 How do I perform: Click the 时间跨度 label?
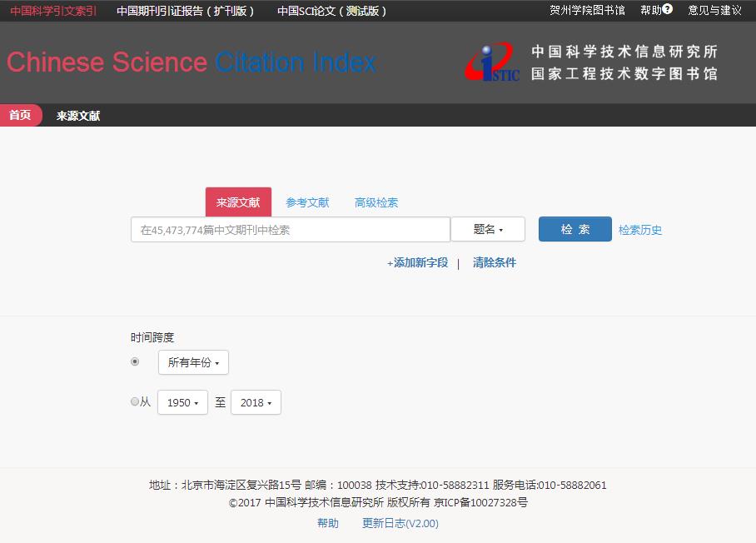click(152, 337)
